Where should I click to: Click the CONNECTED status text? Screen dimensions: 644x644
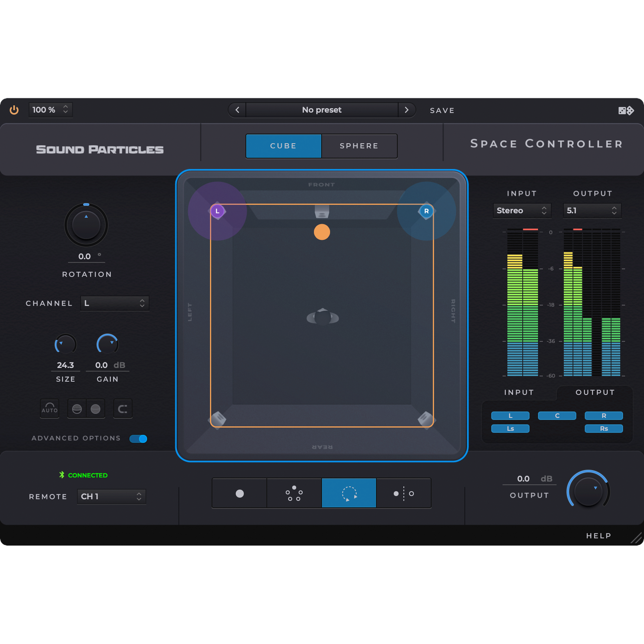click(x=88, y=475)
